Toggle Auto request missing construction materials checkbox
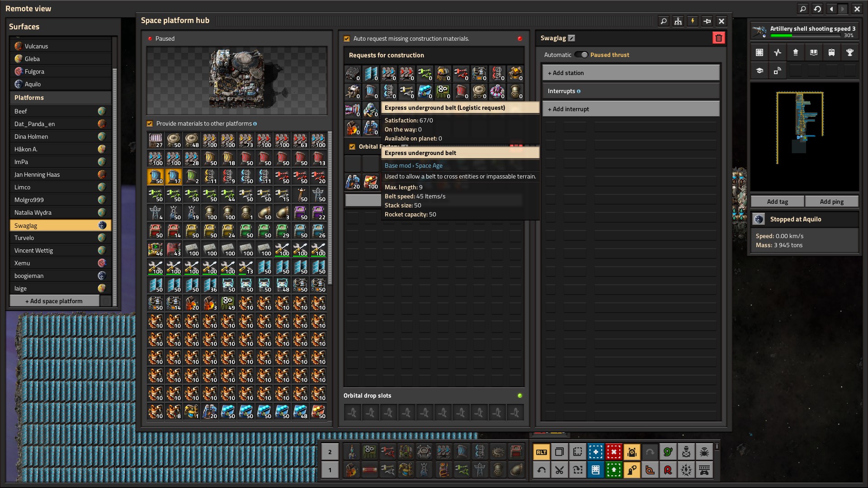 pyautogui.click(x=347, y=39)
